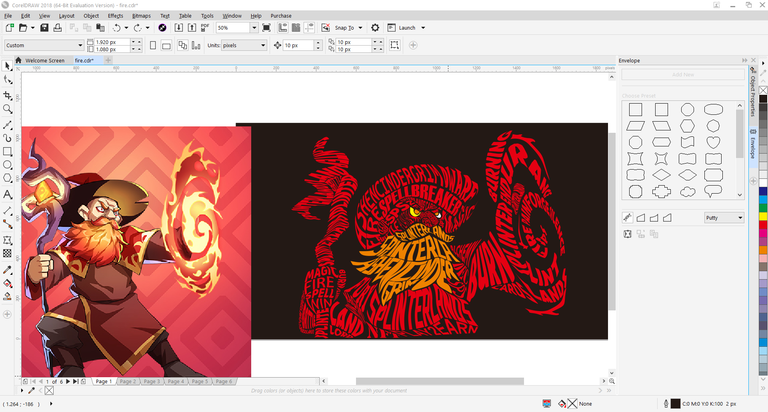The height and width of the screenshot is (412, 768).
Task: Expand the Snap To dropdown
Action: tap(360, 28)
